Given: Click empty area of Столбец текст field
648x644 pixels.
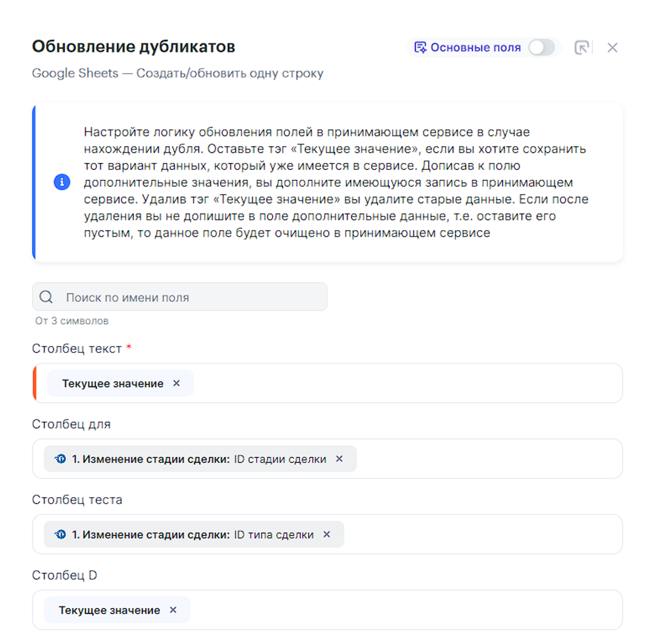Looking at the screenshot, I should pos(404,383).
